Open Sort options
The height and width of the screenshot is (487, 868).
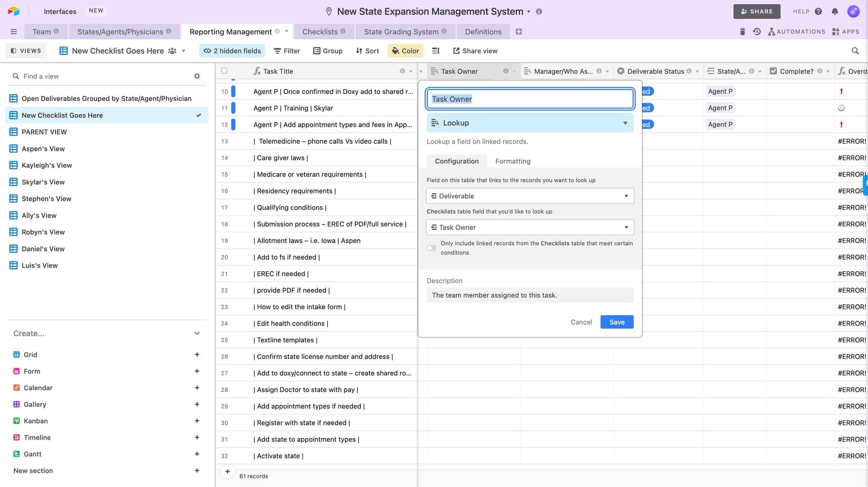367,51
